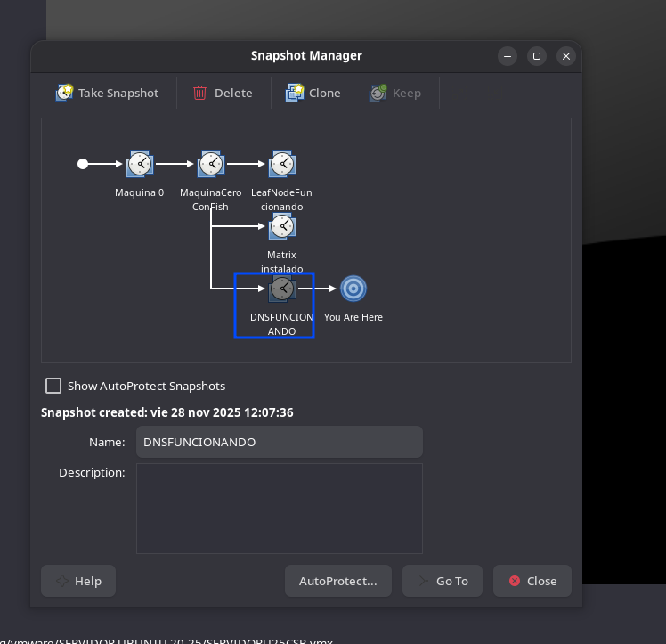Click the snapshot tree root dot

coord(83,164)
